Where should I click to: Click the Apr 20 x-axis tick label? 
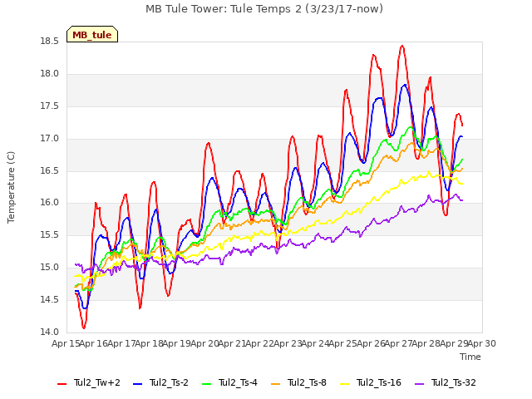point(204,343)
